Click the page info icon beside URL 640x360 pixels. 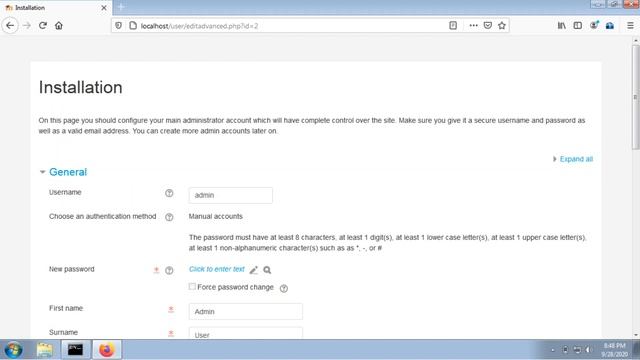pyautogui.click(x=133, y=25)
